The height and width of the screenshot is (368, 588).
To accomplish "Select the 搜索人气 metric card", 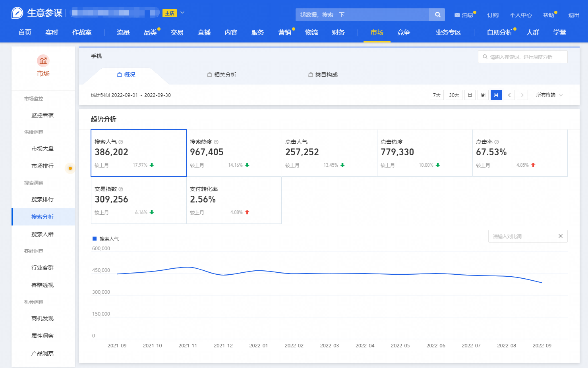I will click(x=139, y=153).
